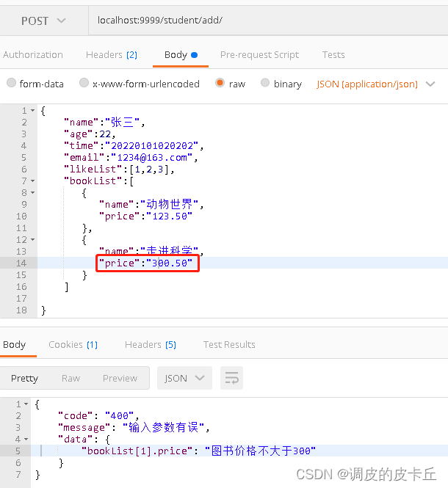This screenshot has width=448, height=488.
Task: Open the Test Results tab
Action: point(229,344)
